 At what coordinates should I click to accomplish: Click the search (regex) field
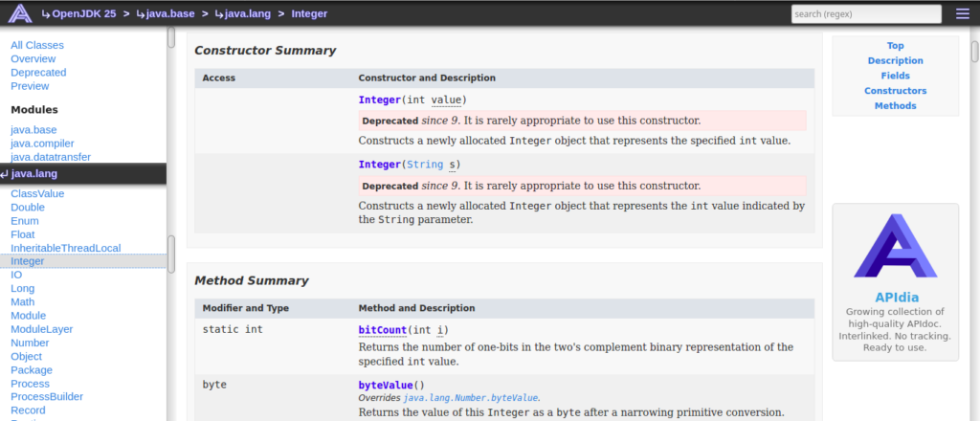866,13
